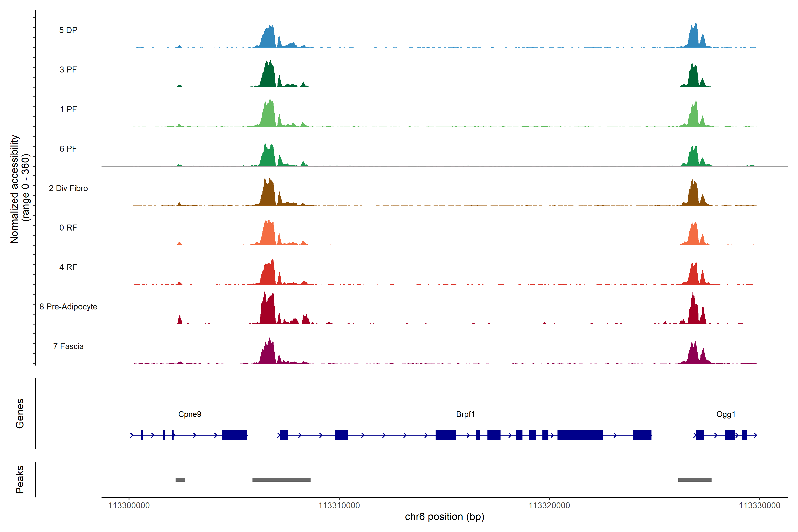Click the large blue 5 DP left peak
This screenshot has width=798, height=532.
[269, 39]
